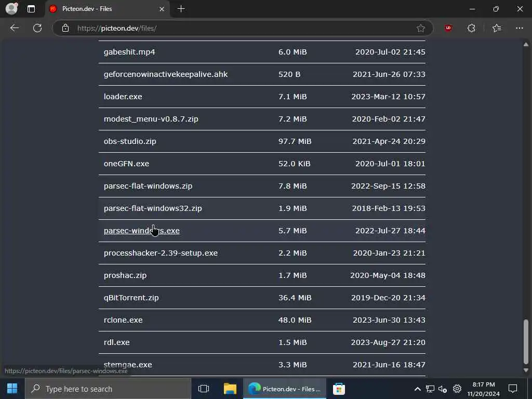The image size is (532, 399).
Task: Click the date 2023-Aug-27 21:20
Action: click(388, 342)
